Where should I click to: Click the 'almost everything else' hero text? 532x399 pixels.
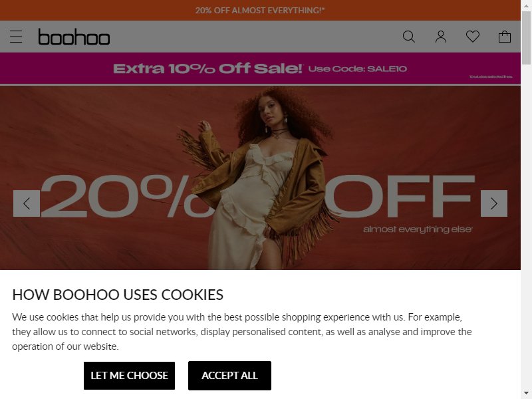418,229
